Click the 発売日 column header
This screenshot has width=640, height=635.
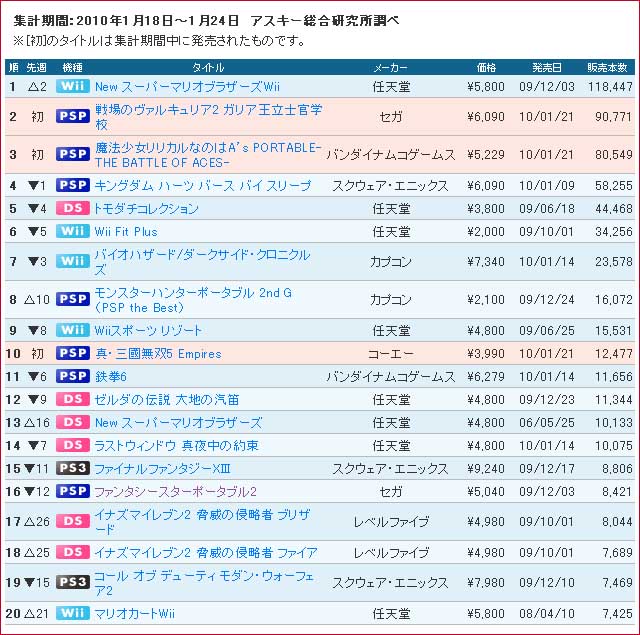(x=547, y=67)
